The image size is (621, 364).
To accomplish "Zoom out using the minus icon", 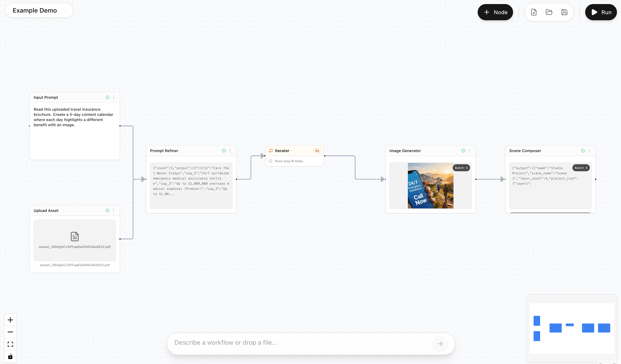I will pos(10,332).
